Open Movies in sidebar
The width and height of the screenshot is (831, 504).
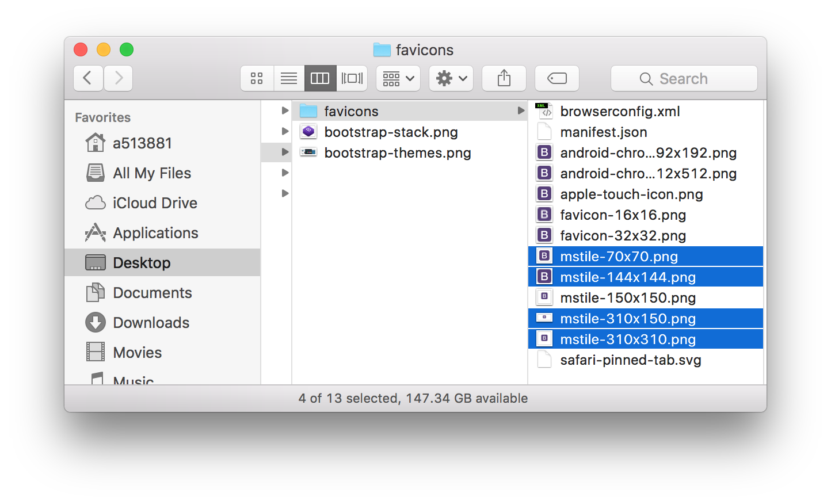[162, 352]
